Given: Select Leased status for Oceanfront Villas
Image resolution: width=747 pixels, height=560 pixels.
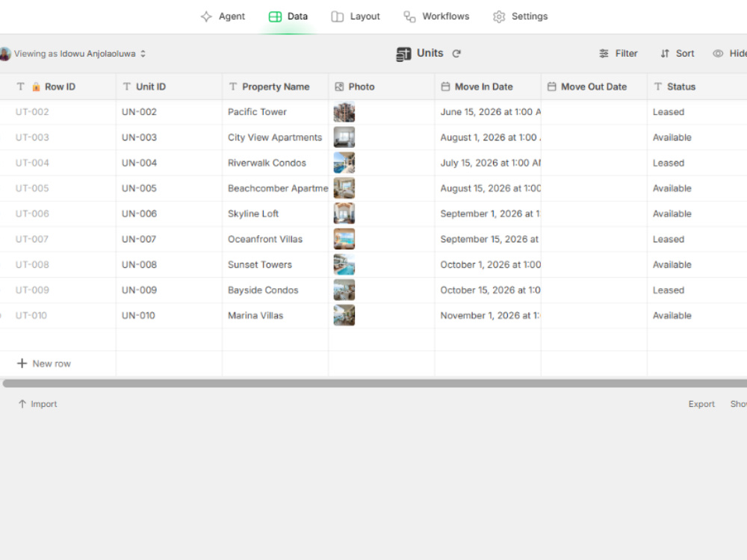Looking at the screenshot, I should tap(697, 239).
